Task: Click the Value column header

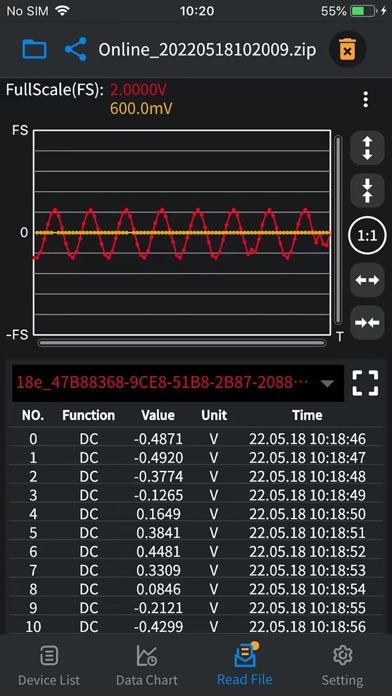Action: pyautogui.click(x=158, y=415)
